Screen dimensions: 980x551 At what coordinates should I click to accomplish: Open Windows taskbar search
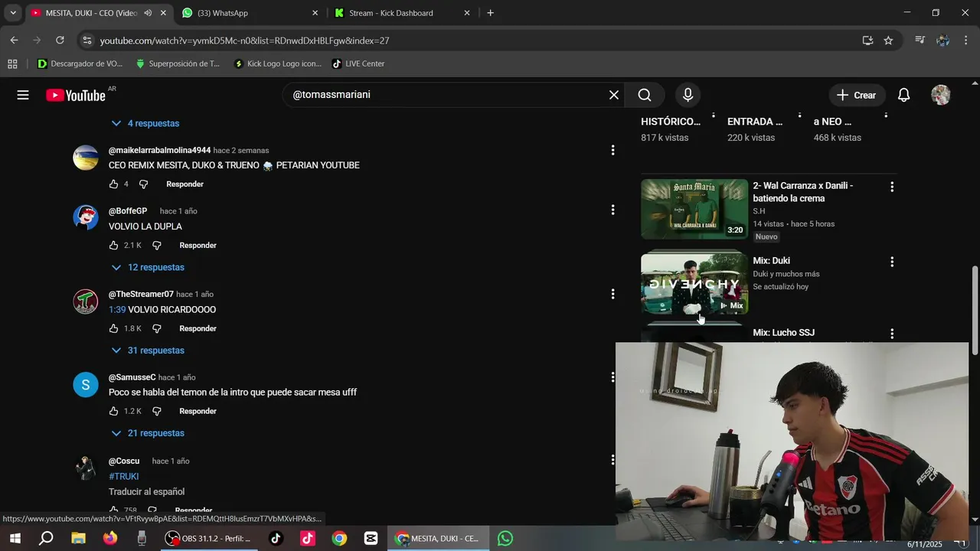tap(46, 538)
